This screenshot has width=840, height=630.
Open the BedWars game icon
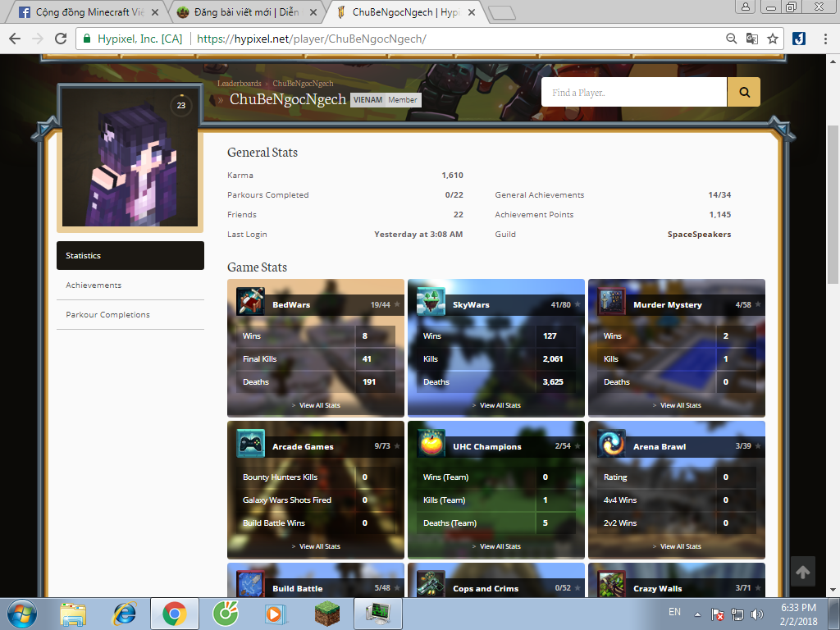click(250, 302)
